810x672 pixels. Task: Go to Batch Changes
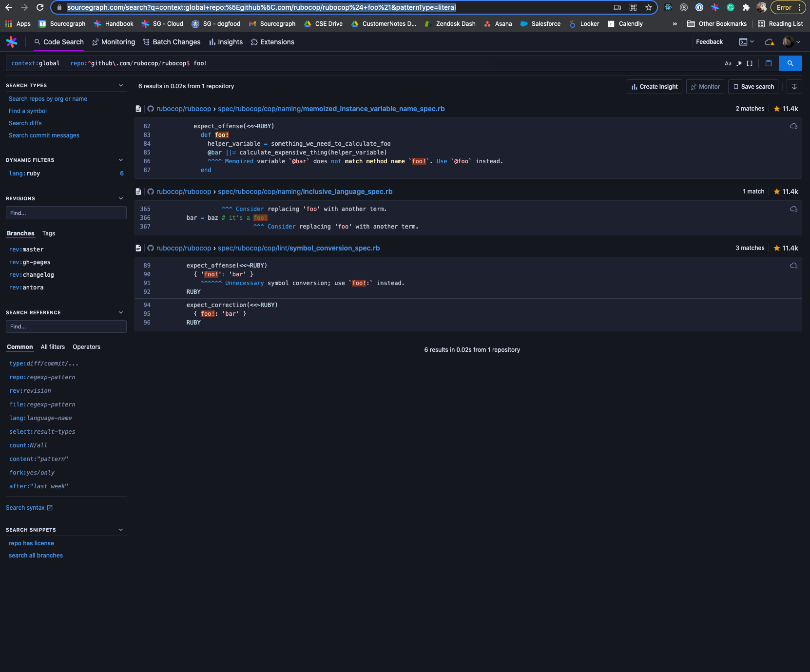pyautogui.click(x=172, y=42)
